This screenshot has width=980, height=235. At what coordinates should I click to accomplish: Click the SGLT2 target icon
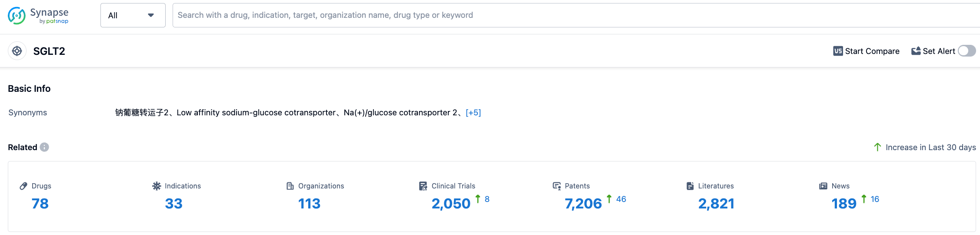click(17, 51)
